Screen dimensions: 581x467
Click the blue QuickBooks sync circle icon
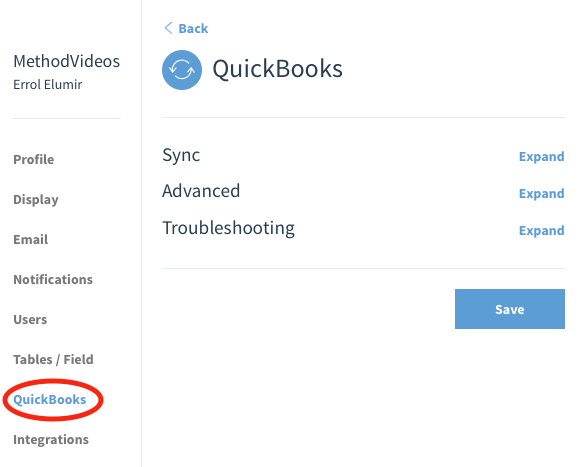click(182, 70)
